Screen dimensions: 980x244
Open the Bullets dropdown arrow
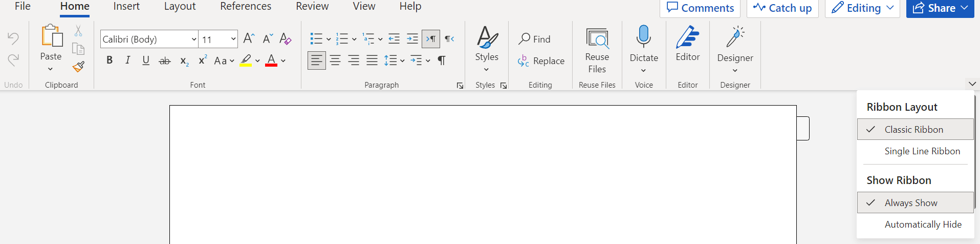pyautogui.click(x=329, y=39)
